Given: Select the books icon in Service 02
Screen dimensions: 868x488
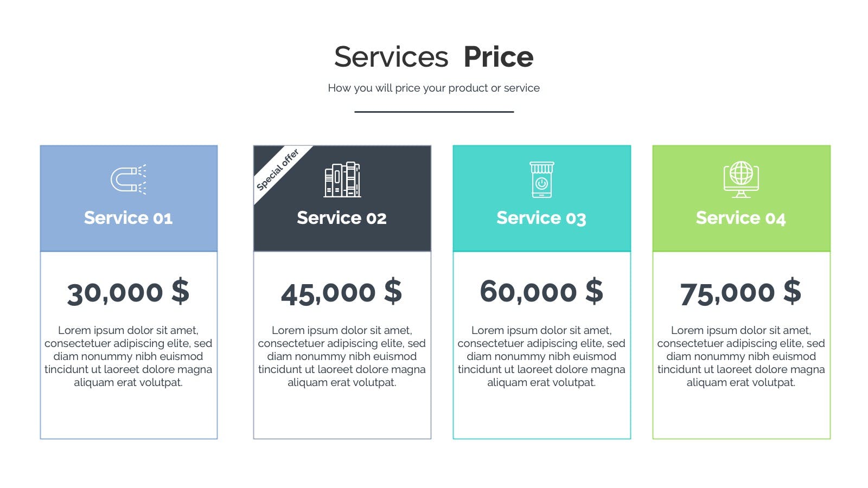Looking at the screenshot, I should pos(342,179).
